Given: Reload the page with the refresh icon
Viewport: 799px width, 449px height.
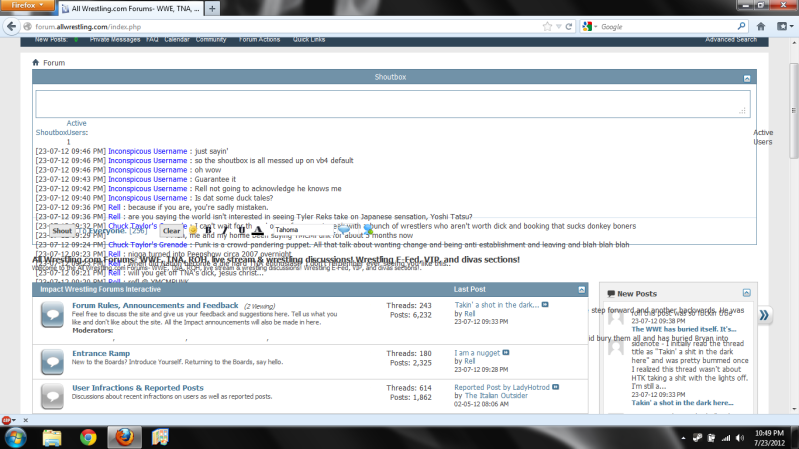Looking at the screenshot, I should (x=569, y=27).
